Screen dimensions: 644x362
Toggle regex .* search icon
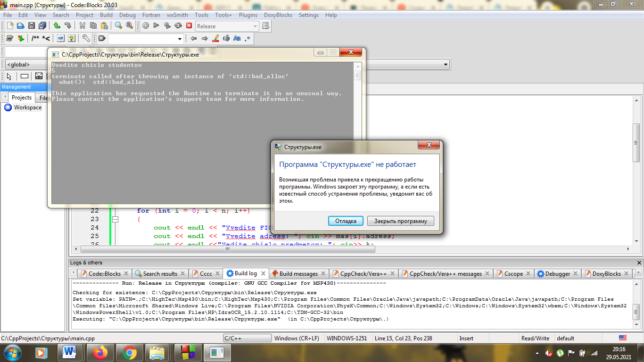pyautogui.click(x=248, y=38)
